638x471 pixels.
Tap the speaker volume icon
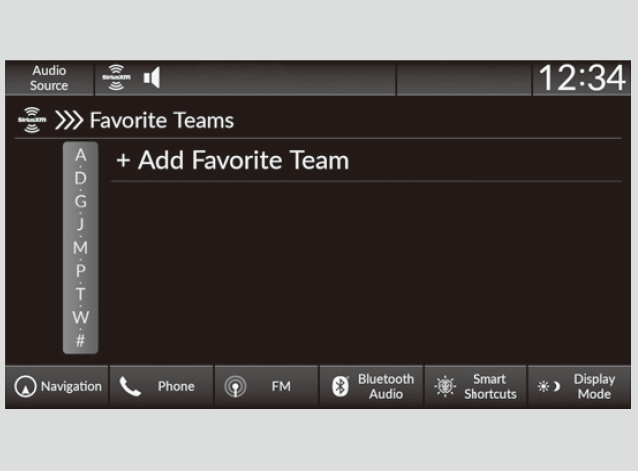152,77
